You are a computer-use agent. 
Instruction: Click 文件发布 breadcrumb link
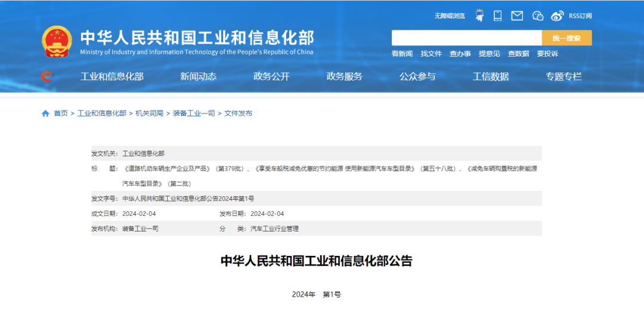pyautogui.click(x=238, y=113)
